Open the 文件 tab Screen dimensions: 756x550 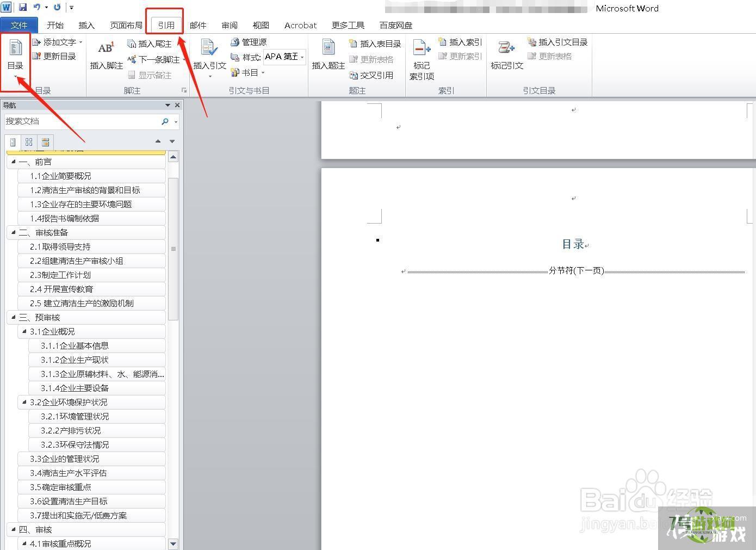(x=19, y=25)
